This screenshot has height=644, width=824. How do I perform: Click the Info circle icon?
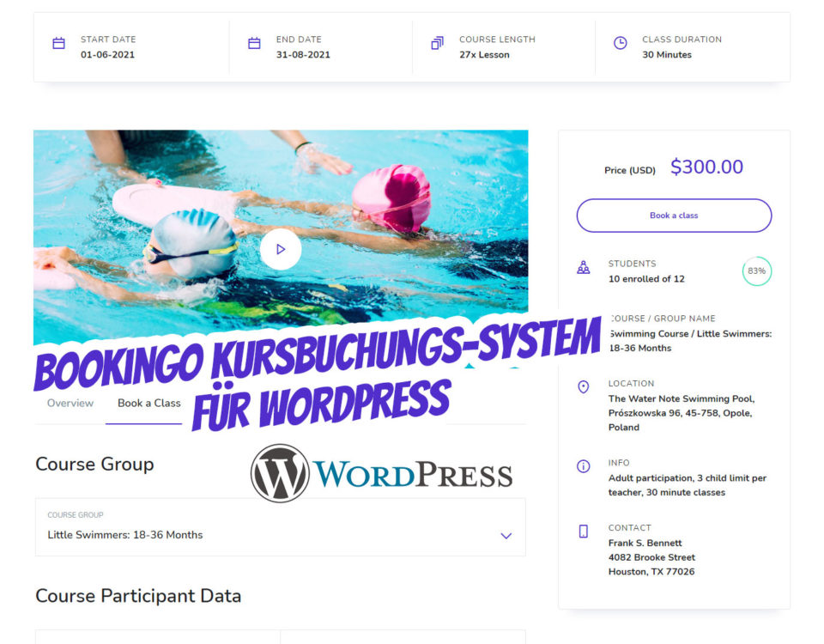584,466
